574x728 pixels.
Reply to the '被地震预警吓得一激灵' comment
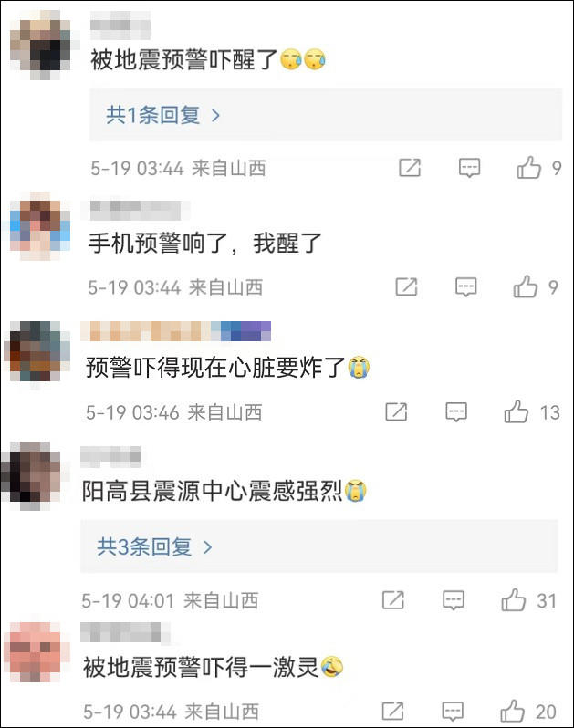click(453, 711)
